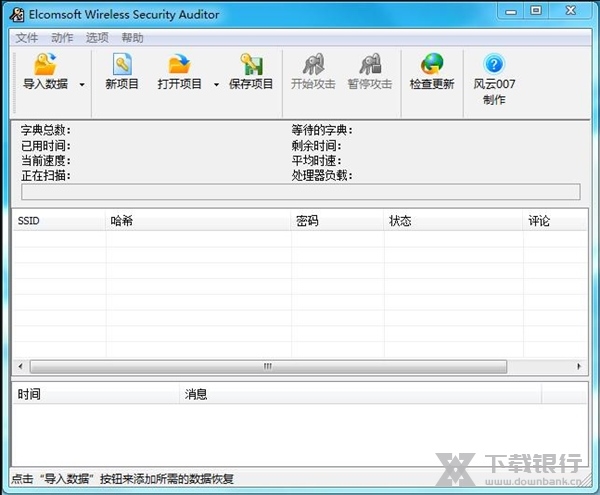Open the 选项 menu
Screen dimensions: 600x495
pos(97,38)
